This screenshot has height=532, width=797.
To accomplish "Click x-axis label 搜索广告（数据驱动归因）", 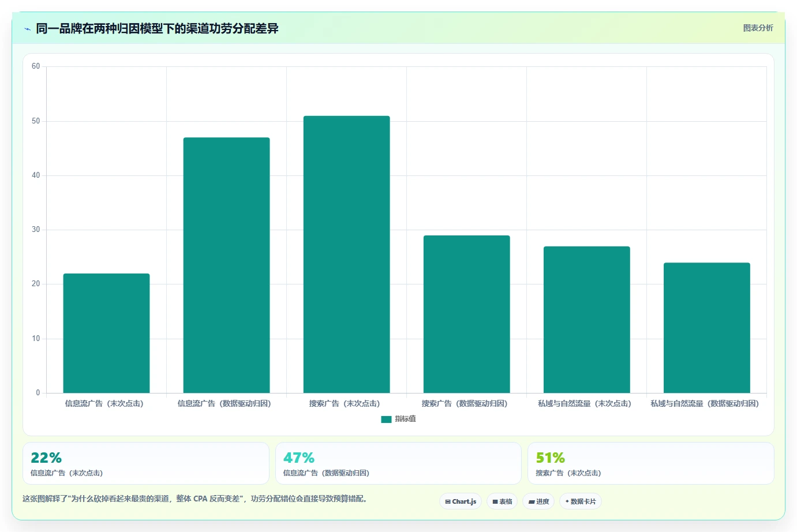I will [465, 403].
